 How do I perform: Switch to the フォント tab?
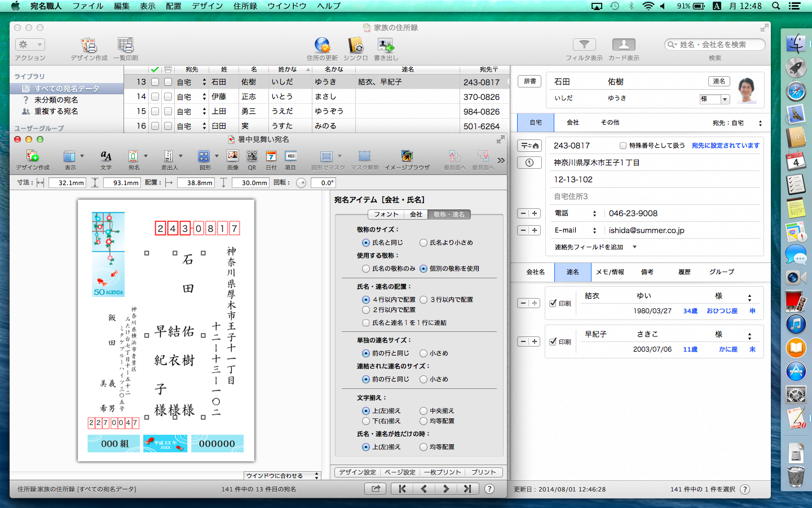pyautogui.click(x=386, y=214)
